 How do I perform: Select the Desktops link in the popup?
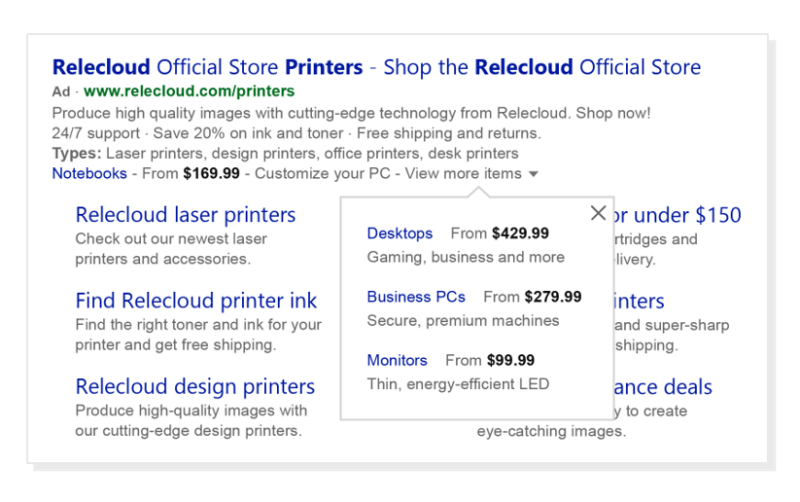point(400,233)
